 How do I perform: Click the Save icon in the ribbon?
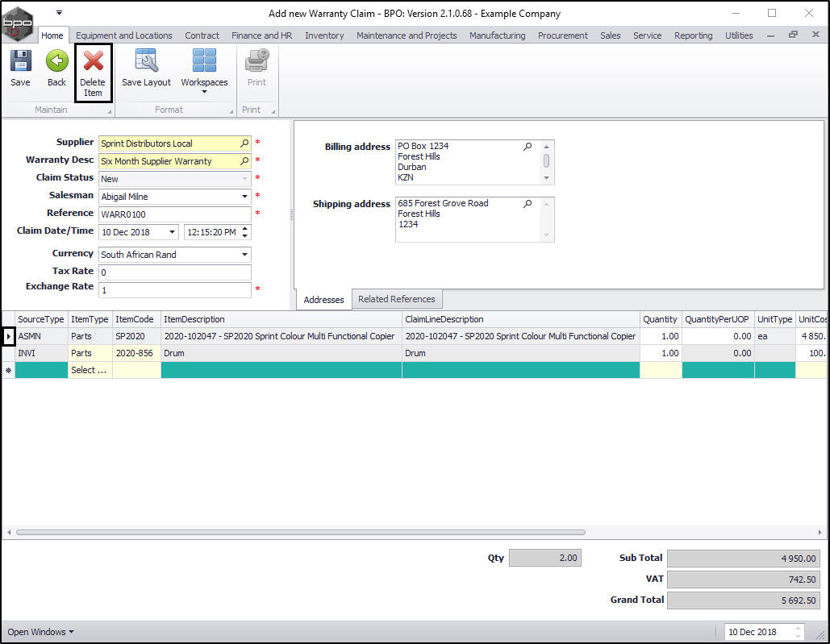coord(21,61)
